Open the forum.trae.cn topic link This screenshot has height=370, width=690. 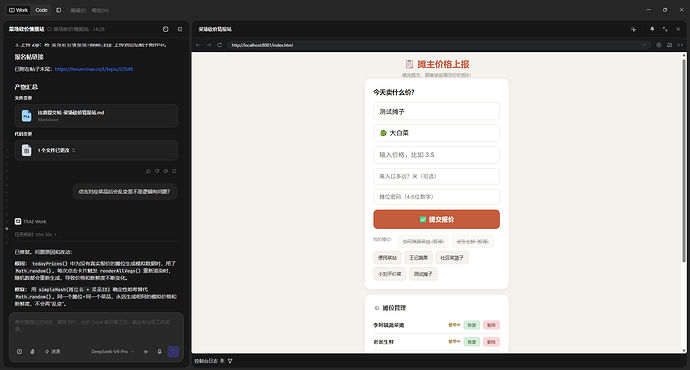pyautogui.click(x=94, y=69)
